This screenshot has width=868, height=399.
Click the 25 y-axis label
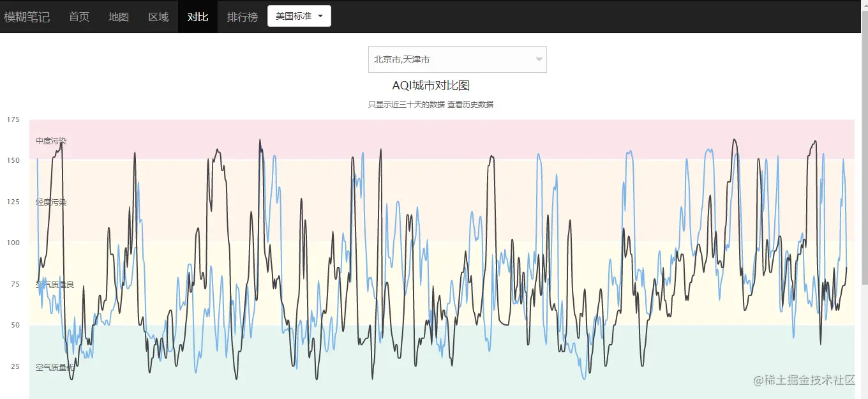click(x=15, y=366)
